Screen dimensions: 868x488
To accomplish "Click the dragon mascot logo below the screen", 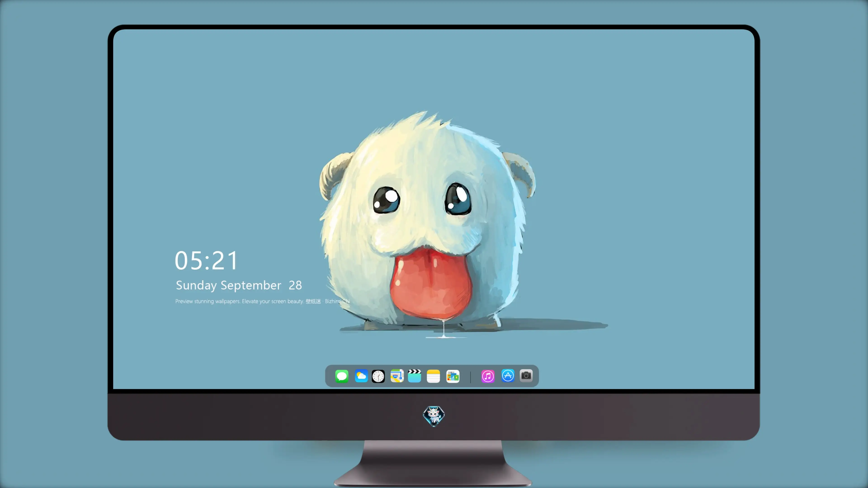I will 434,416.
